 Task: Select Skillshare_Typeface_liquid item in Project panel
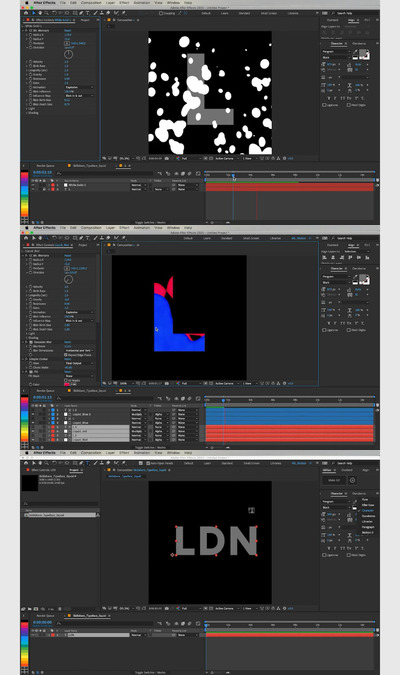[x=61, y=515]
